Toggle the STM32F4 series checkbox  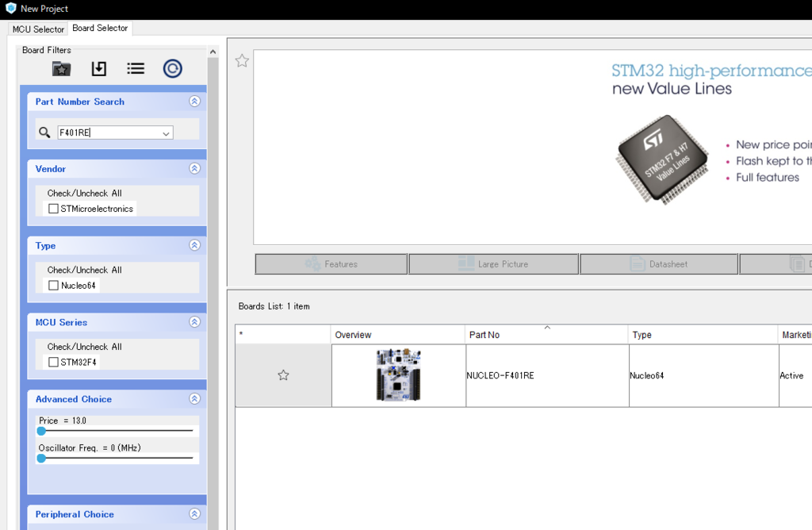pyautogui.click(x=53, y=362)
